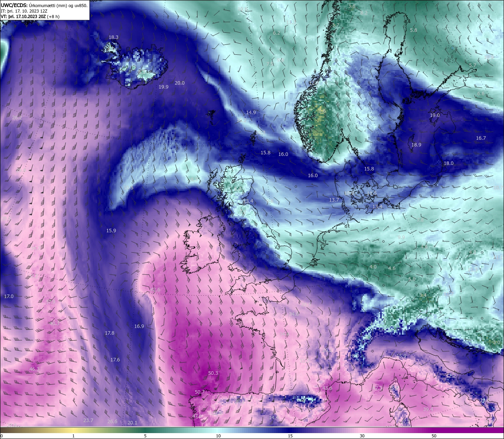Click the "19.9" value south of Iceland
Screen dimensions: 504x439
pyautogui.click(x=163, y=87)
